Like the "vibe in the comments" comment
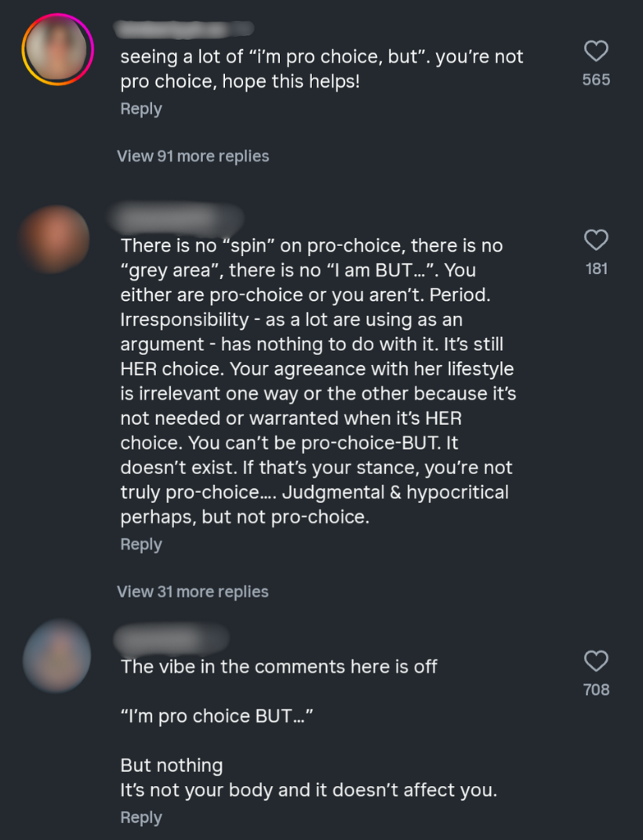 596,661
